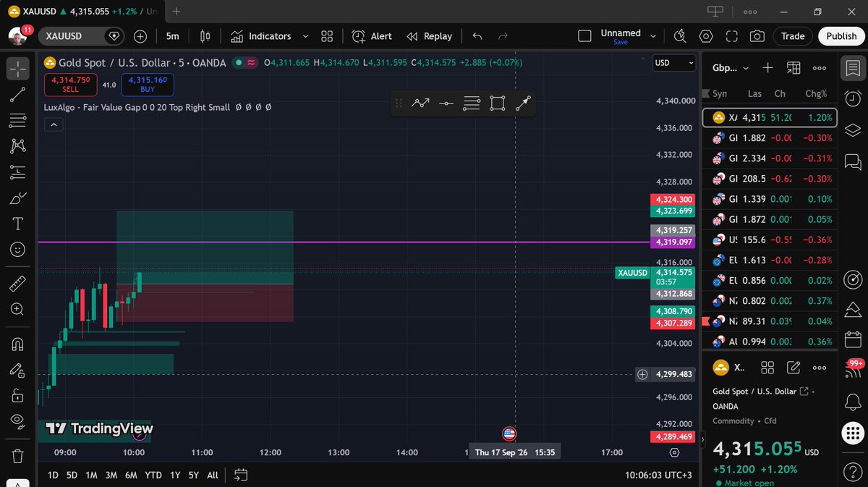
Task: Select the 1D date range
Action: tap(53, 475)
